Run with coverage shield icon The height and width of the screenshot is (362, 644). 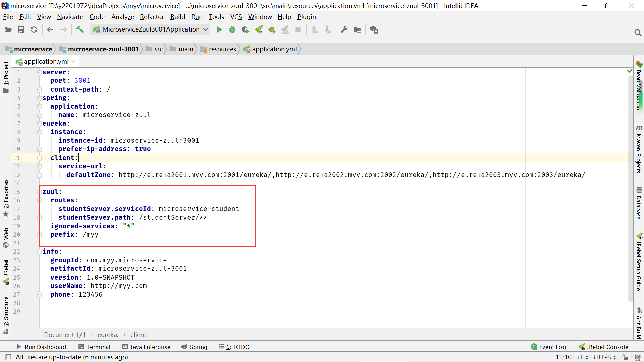pos(245,30)
